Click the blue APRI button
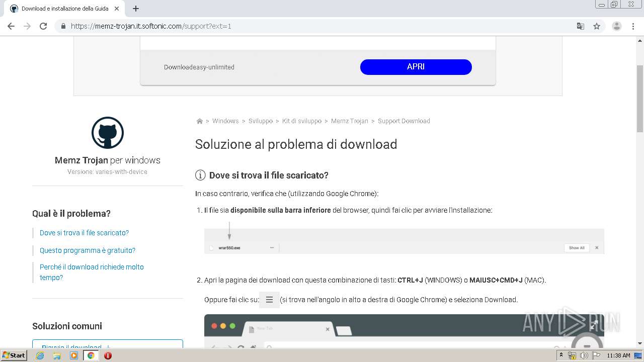Image resolution: width=644 pixels, height=362 pixels. pos(416,67)
